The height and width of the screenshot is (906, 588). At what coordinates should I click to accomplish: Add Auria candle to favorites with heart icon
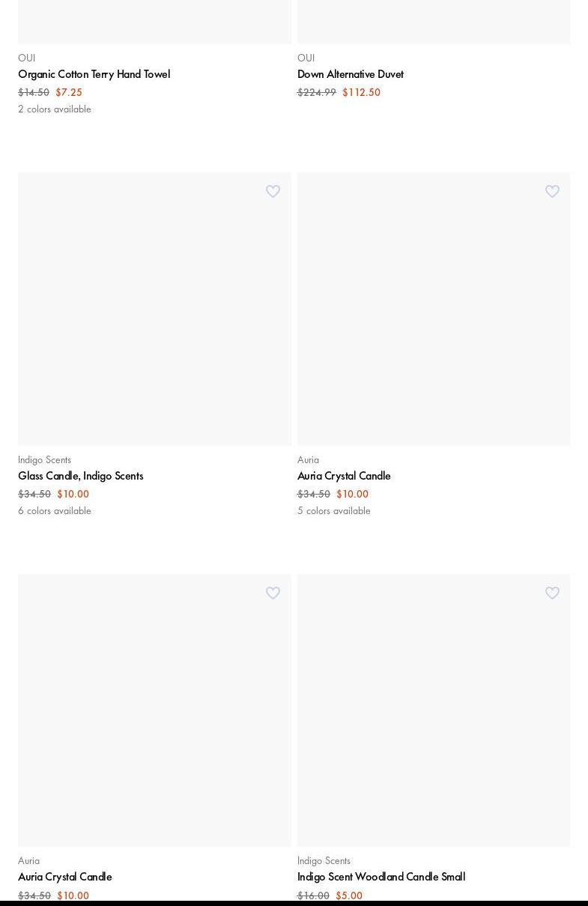pos(552,192)
